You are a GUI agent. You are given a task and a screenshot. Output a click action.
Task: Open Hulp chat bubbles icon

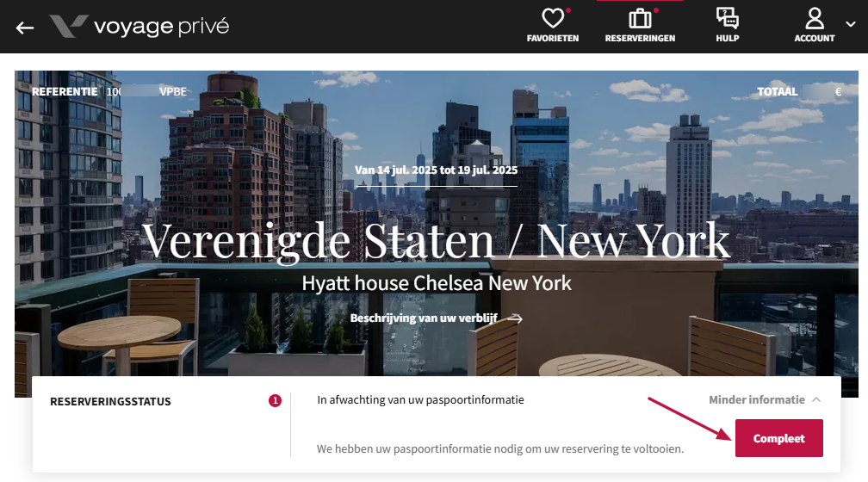tap(727, 18)
